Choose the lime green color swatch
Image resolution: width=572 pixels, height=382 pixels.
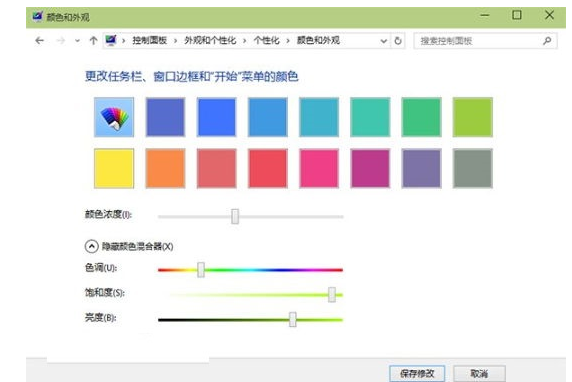(x=473, y=117)
